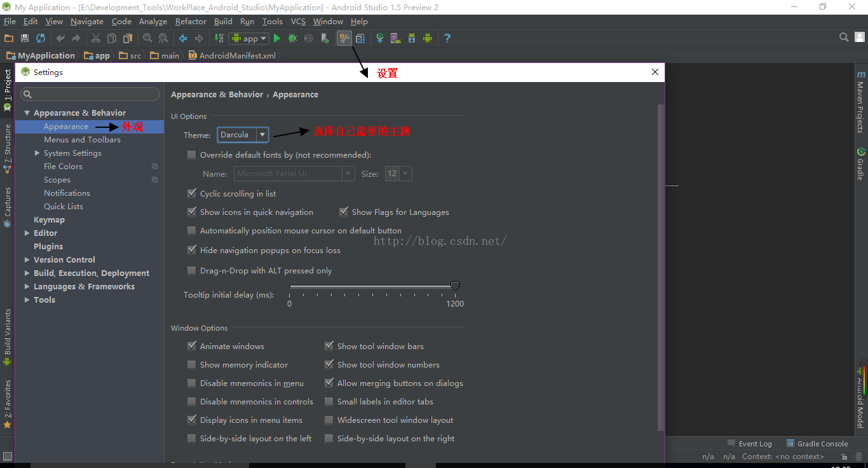Image resolution: width=868 pixels, height=468 pixels.
Task: Toggle Hide navigation popups on focus loss
Action: coord(192,250)
